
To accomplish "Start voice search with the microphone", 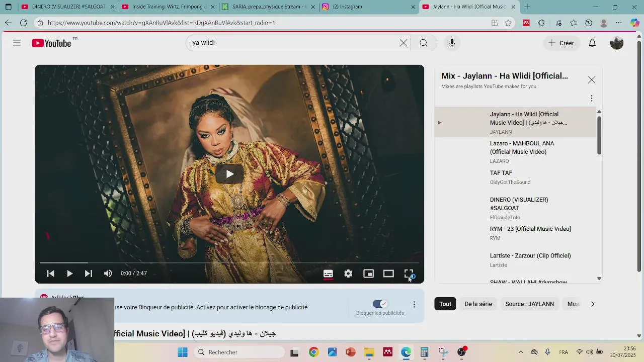I will point(452,43).
